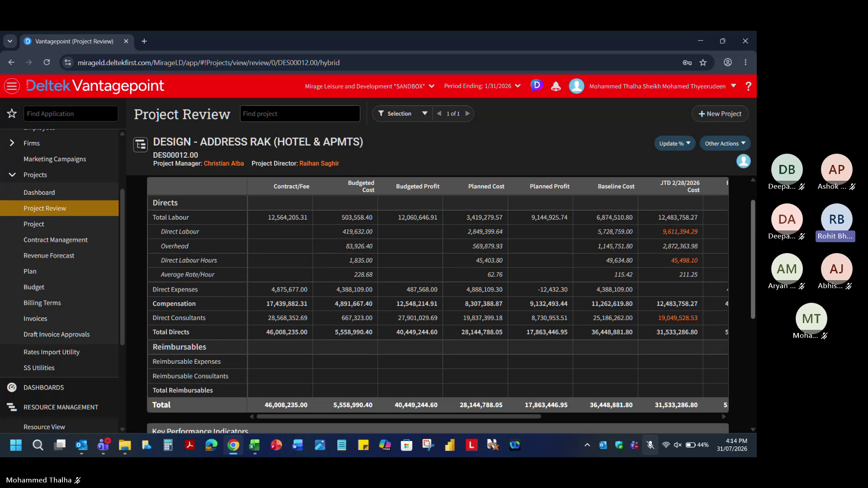Open the project structure tree icon
The width and height of the screenshot is (868, 488).
[x=140, y=145]
